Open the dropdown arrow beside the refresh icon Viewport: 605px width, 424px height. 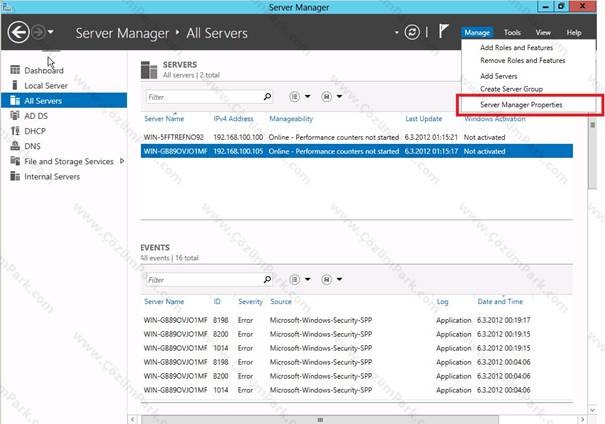(x=396, y=32)
